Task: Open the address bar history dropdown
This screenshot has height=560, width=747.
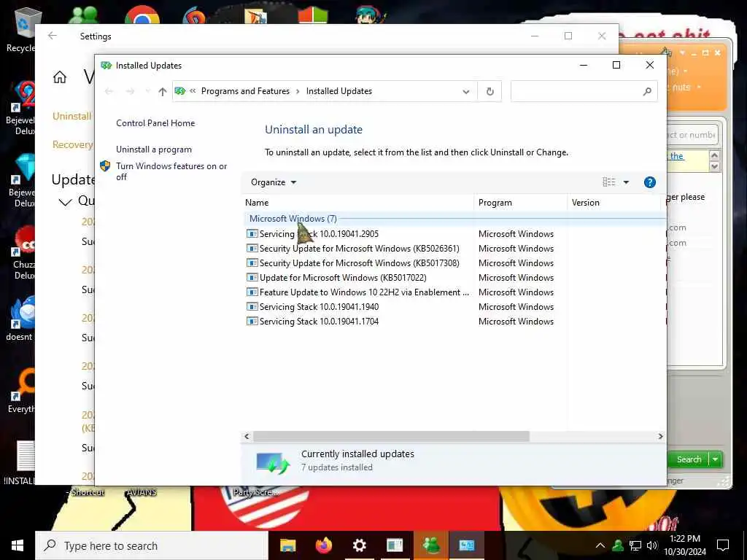Action: (x=466, y=91)
